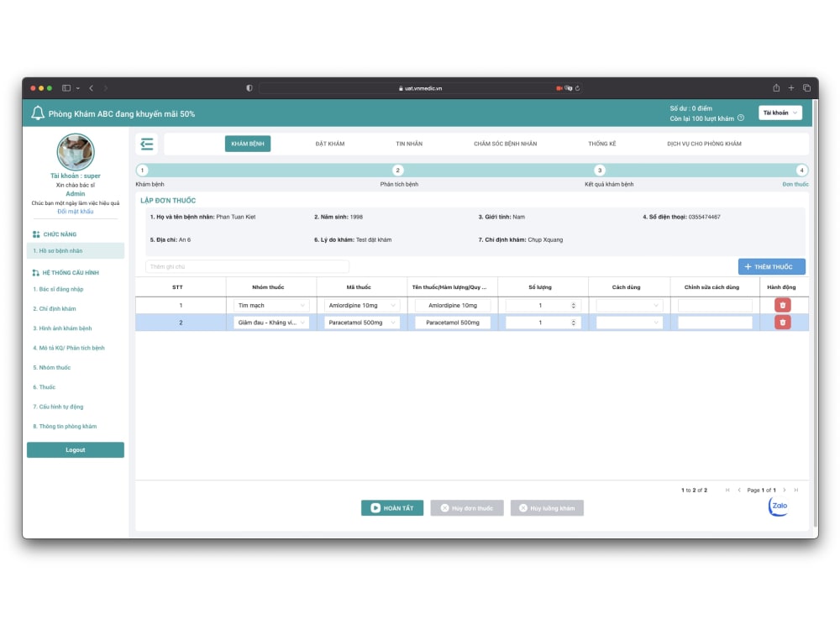840x630 pixels.
Task: Switch to THỐNG KÊ tab
Action: coord(602,144)
